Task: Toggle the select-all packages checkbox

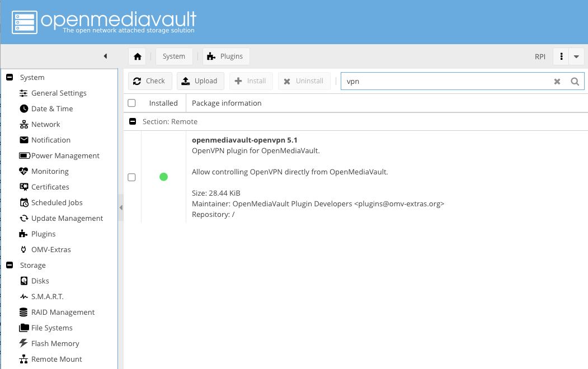Action: pyautogui.click(x=131, y=103)
